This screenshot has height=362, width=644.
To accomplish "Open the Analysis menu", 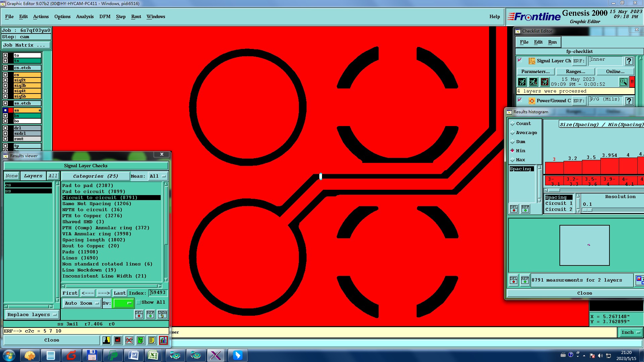I will 85,16.
